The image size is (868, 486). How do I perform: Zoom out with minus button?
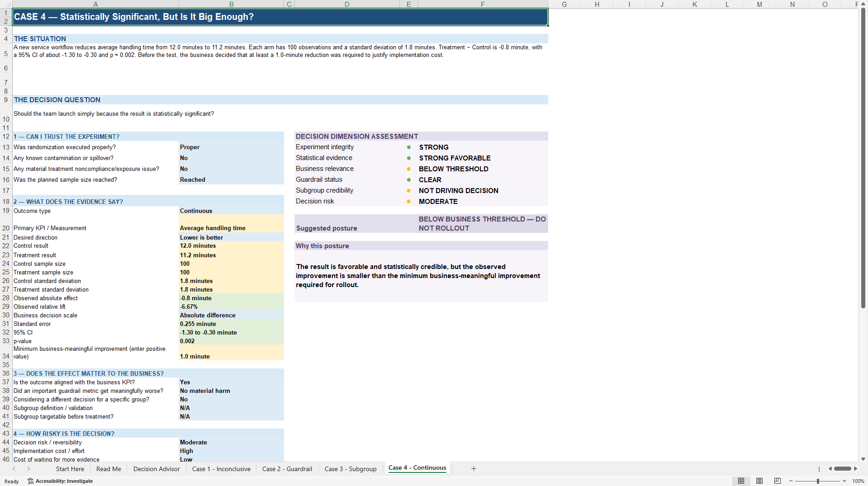[791, 481]
